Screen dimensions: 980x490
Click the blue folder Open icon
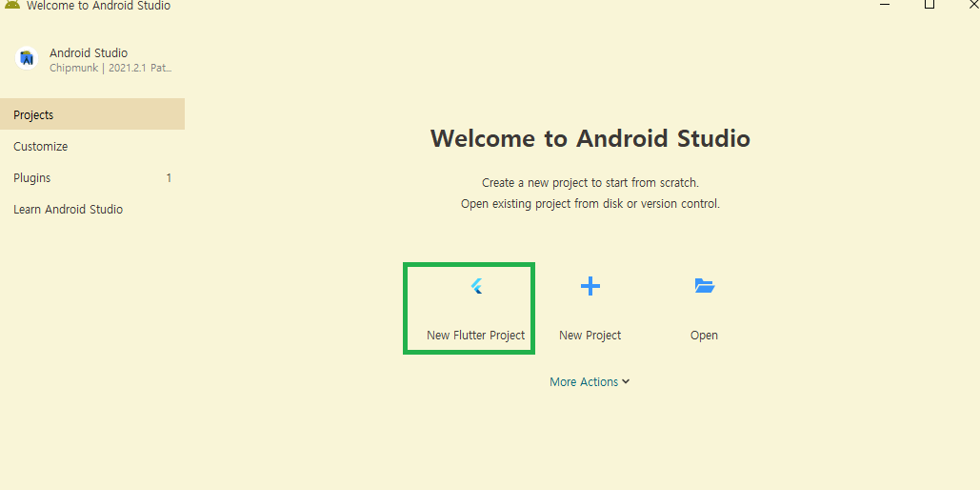[705, 286]
